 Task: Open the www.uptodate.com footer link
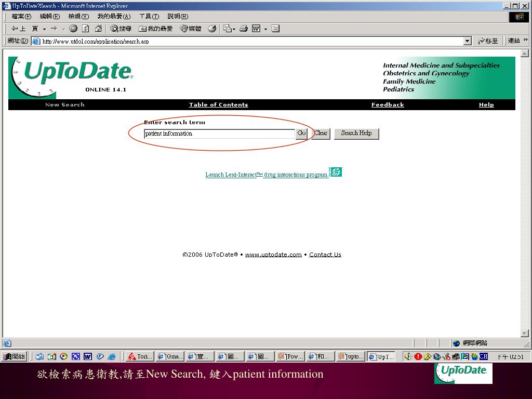click(273, 255)
